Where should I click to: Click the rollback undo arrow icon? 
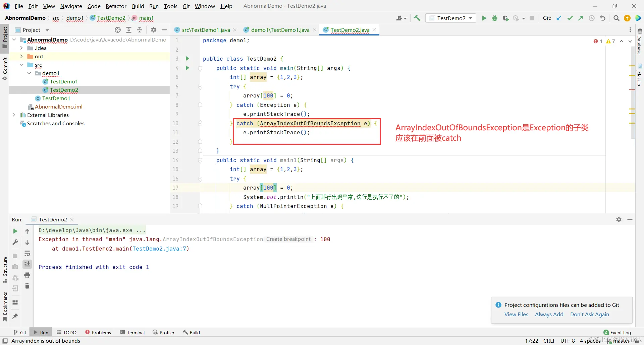[603, 18]
